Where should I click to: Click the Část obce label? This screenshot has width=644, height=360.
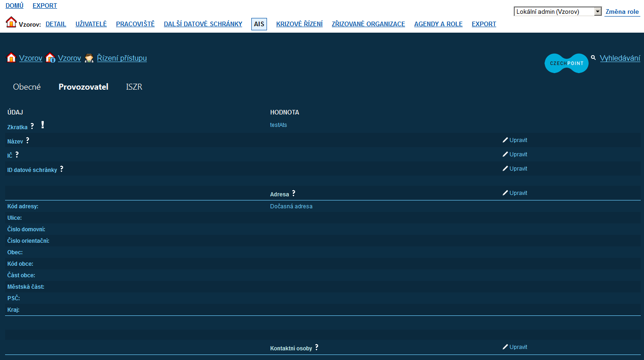[21, 275]
